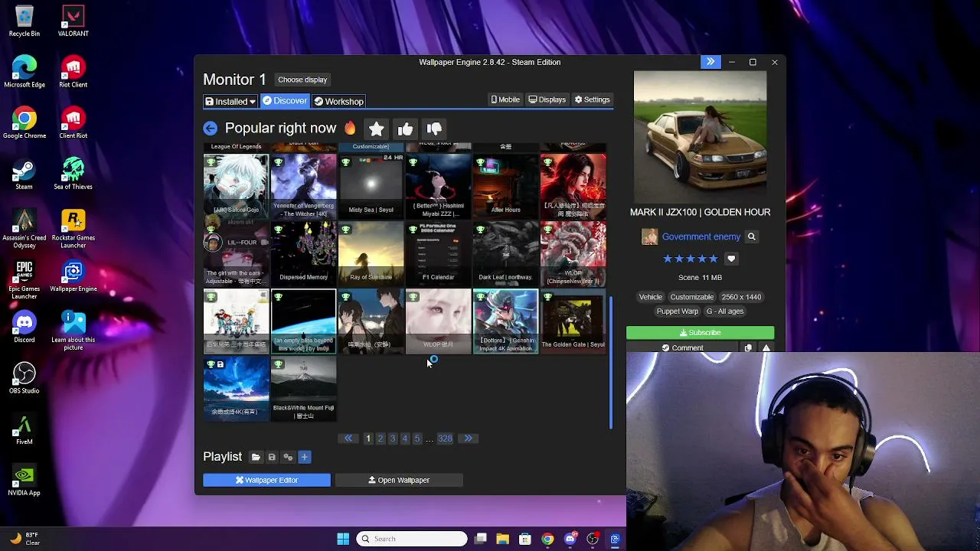The image size is (980, 551).
Task: Favorite the wallpaper with heart icon
Action: point(731,259)
